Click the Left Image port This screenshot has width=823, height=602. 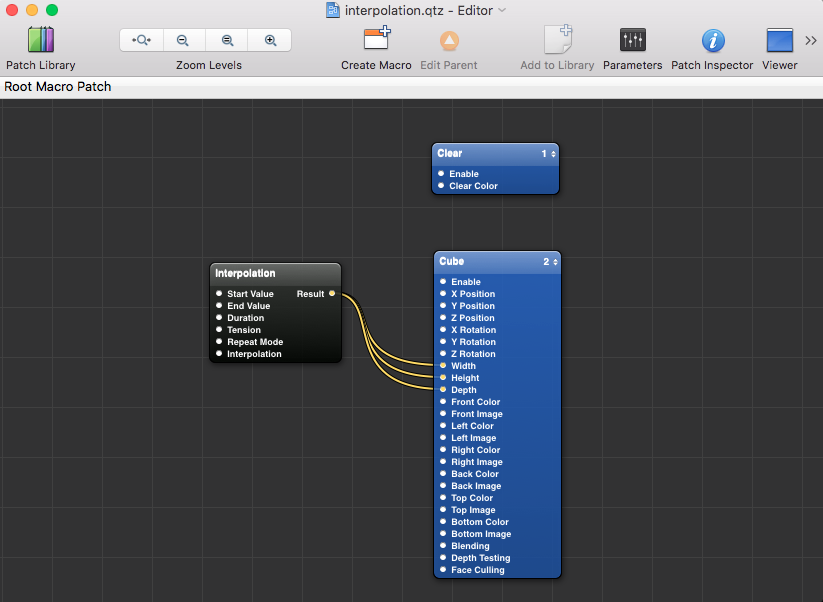[443, 438]
